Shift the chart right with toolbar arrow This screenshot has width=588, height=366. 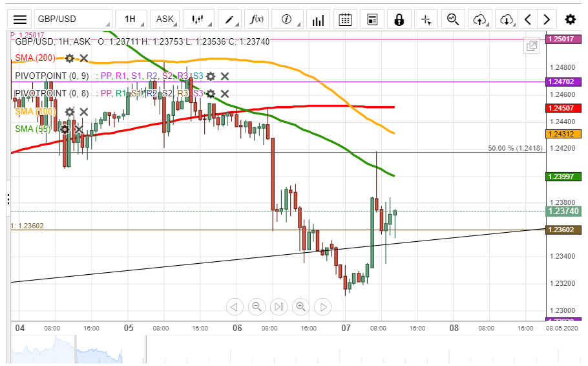[x=547, y=19]
